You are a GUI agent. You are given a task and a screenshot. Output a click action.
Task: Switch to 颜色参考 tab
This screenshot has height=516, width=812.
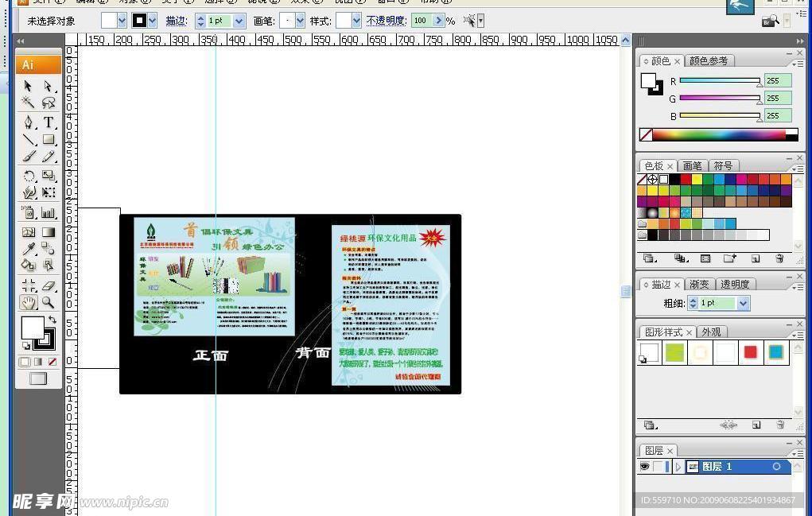(x=709, y=61)
